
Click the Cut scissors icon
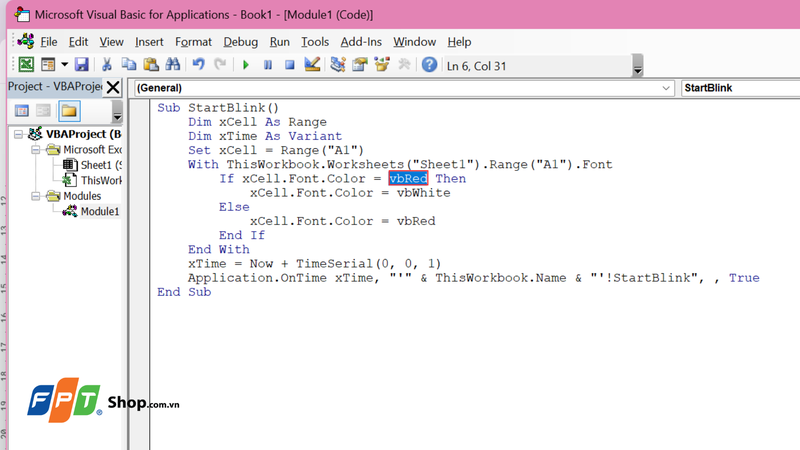pos(107,65)
